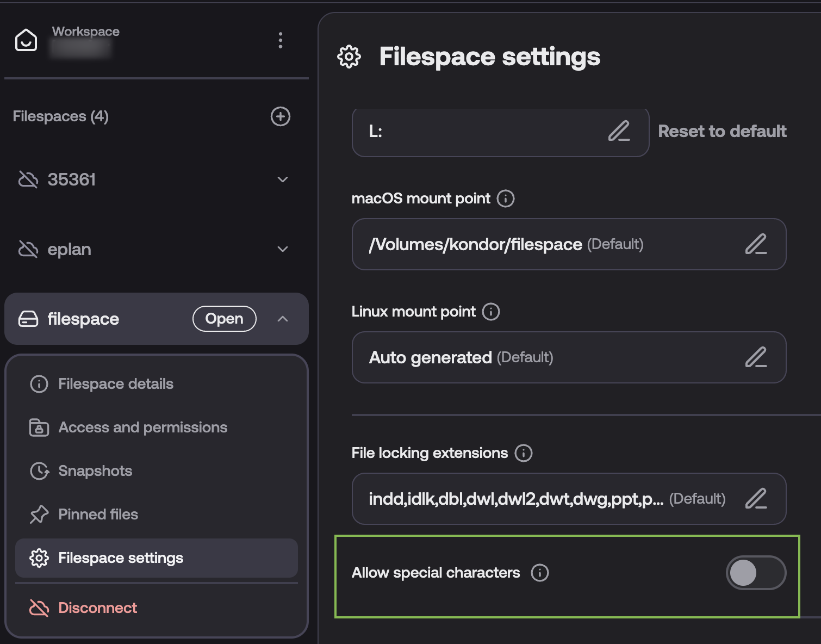This screenshot has width=821, height=644.
Task: Show info for macOS mount point
Action: [x=506, y=199]
